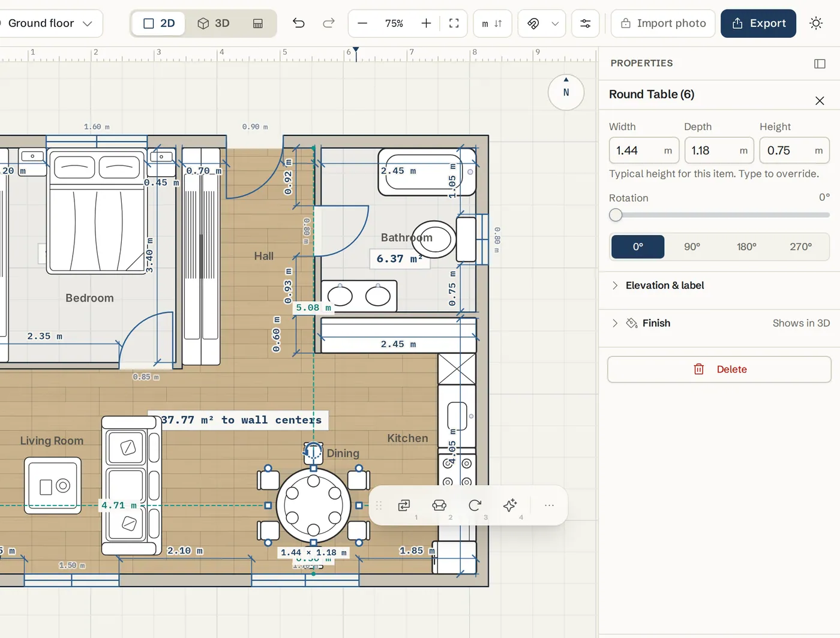This screenshot has width=840, height=638.
Task: Zoom in with the plus button
Action: coord(426,23)
